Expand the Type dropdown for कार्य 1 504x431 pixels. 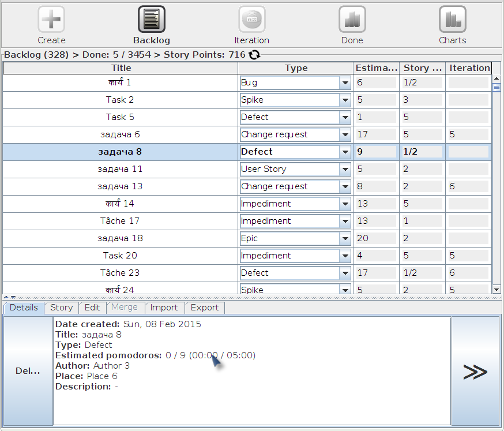click(x=345, y=83)
